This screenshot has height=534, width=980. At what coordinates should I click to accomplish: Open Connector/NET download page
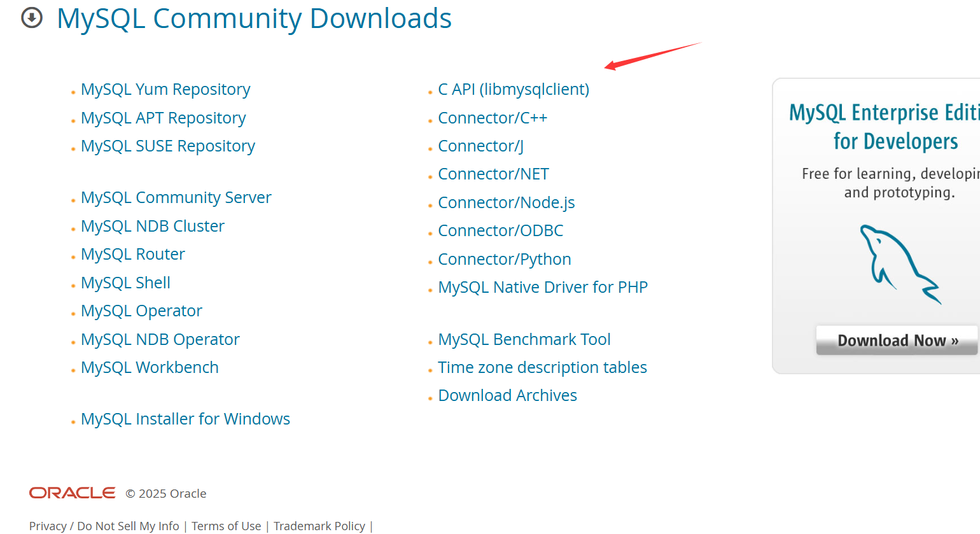(493, 174)
